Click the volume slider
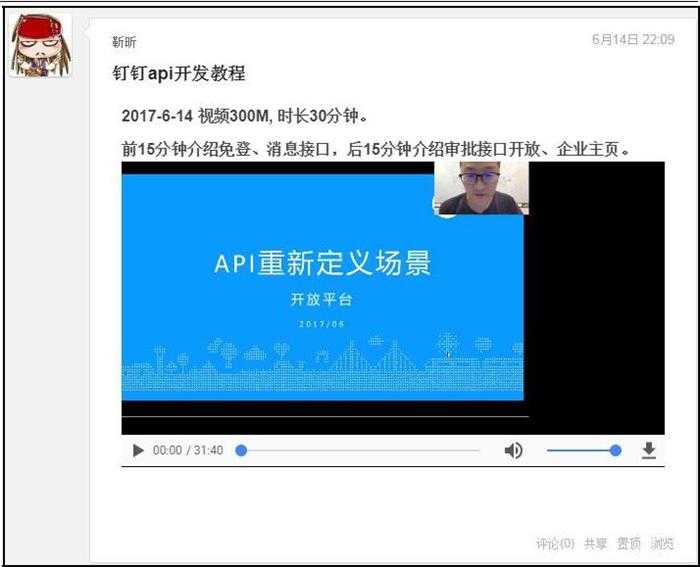 pyautogui.click(x=584, y=450)
